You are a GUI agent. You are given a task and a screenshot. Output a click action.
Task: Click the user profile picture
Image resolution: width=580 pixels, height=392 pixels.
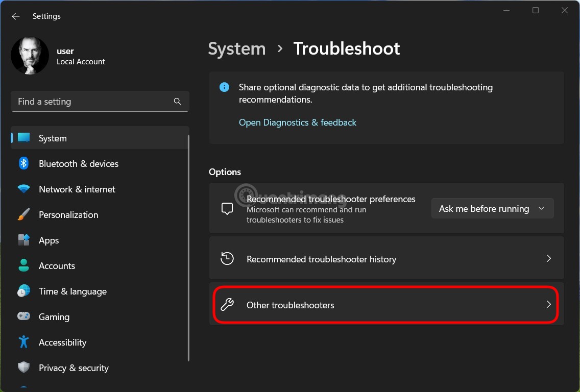click(x=30, y=55)
